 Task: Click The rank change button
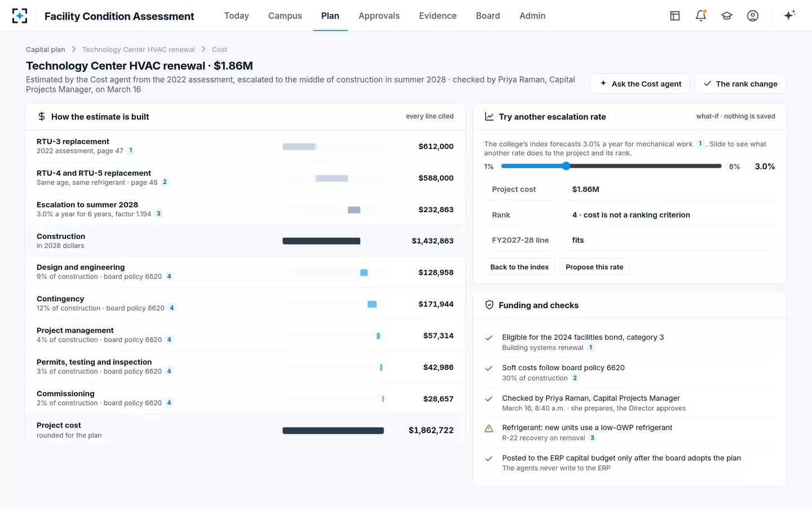click(x=740, y=84)
